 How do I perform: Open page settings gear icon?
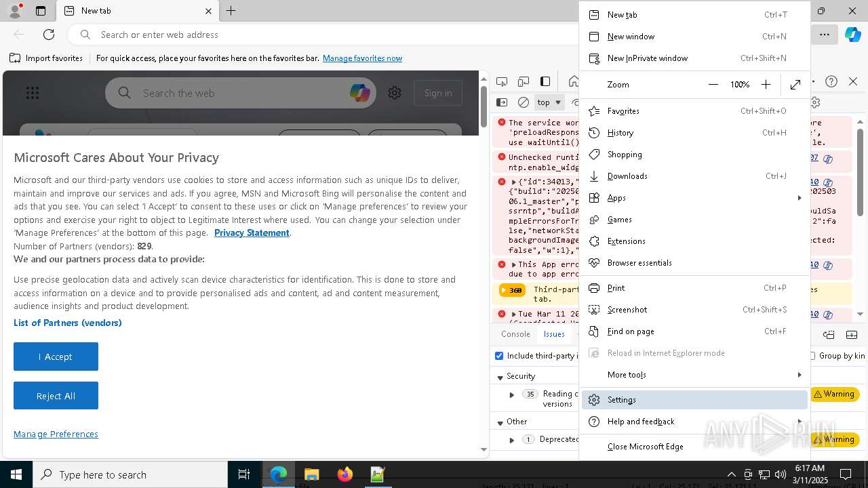pos(395,93)
